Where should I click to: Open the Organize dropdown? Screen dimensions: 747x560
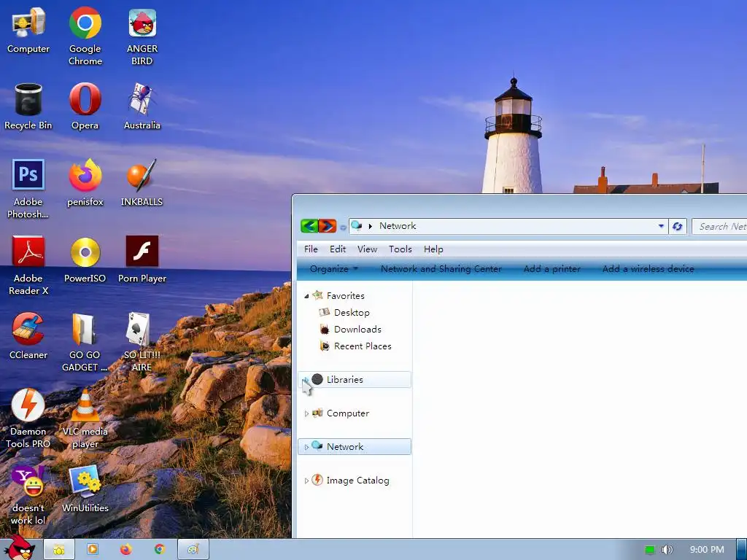[x=333, y=268]
